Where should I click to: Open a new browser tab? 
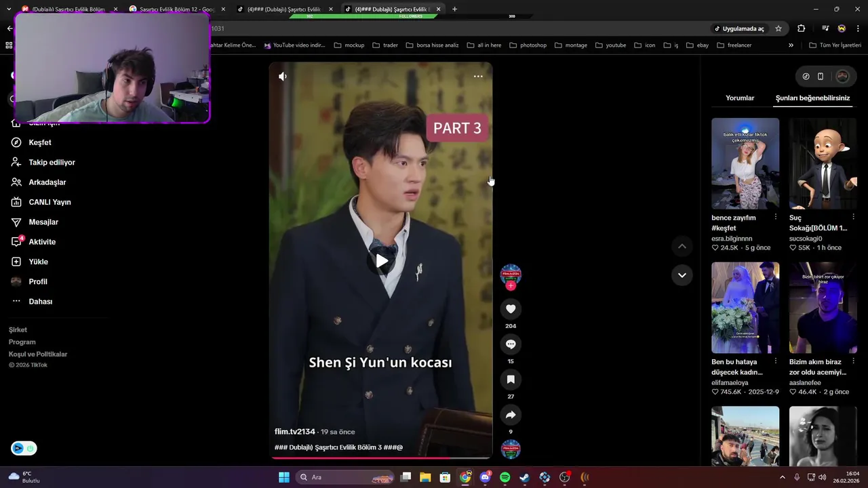pyautogui.click(x=454, y=9)
